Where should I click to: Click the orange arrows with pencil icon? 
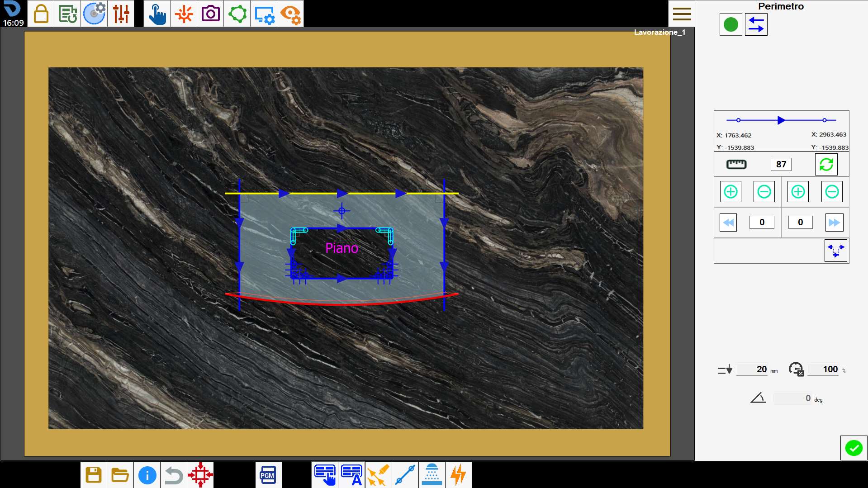coord(379,475)
